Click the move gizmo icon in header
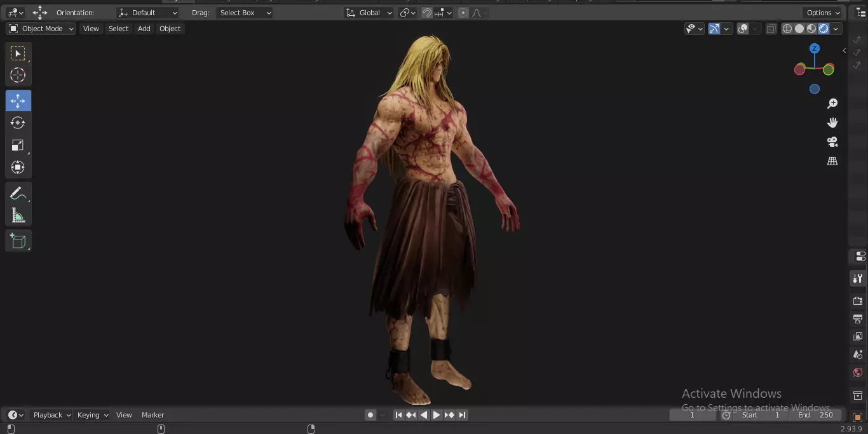868x434 pixels. point(39,13)
